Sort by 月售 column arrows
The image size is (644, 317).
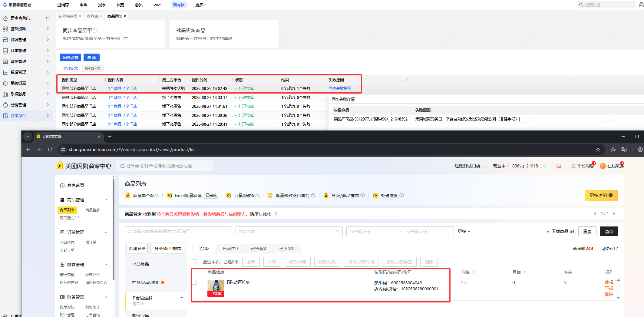click(525, 272)
